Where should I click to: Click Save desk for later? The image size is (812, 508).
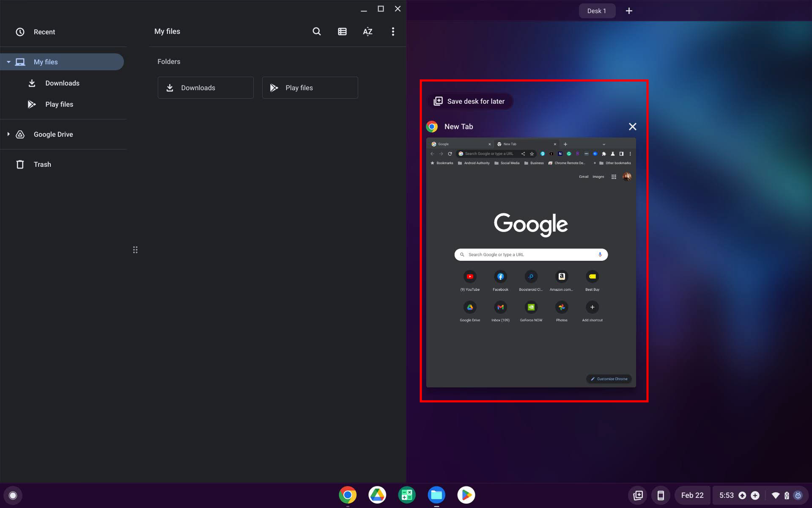coord(470,101)
